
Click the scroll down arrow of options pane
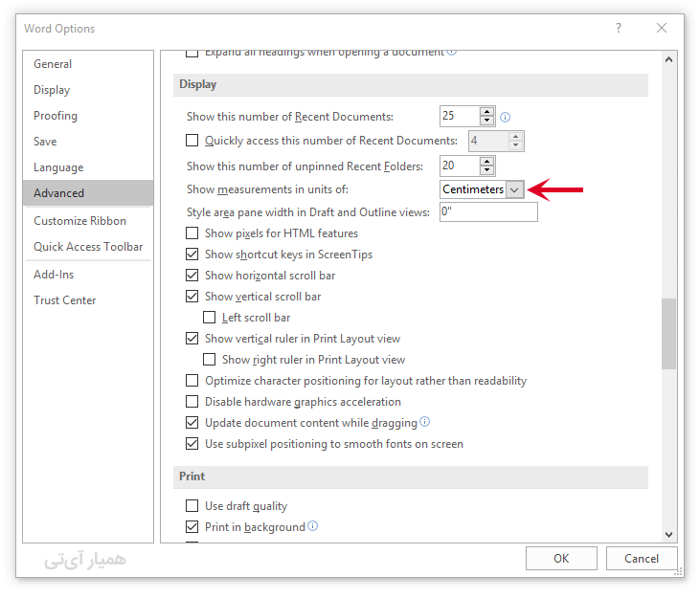668,534
